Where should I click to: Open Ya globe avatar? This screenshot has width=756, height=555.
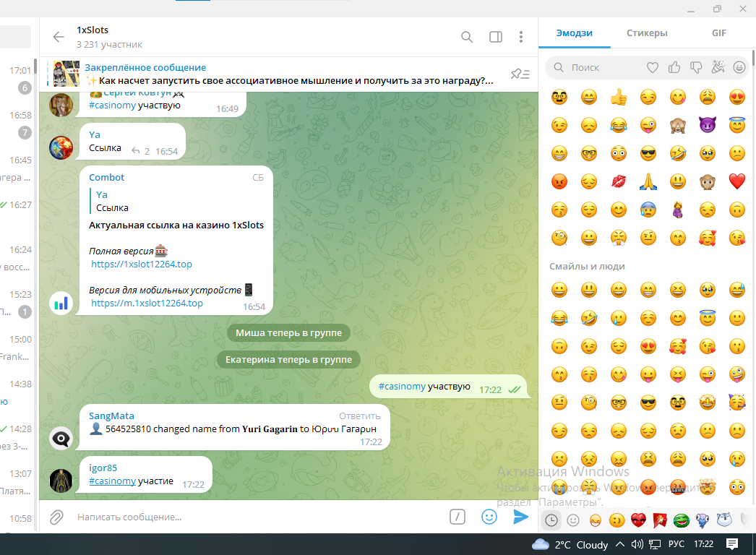tap(61, 147)
